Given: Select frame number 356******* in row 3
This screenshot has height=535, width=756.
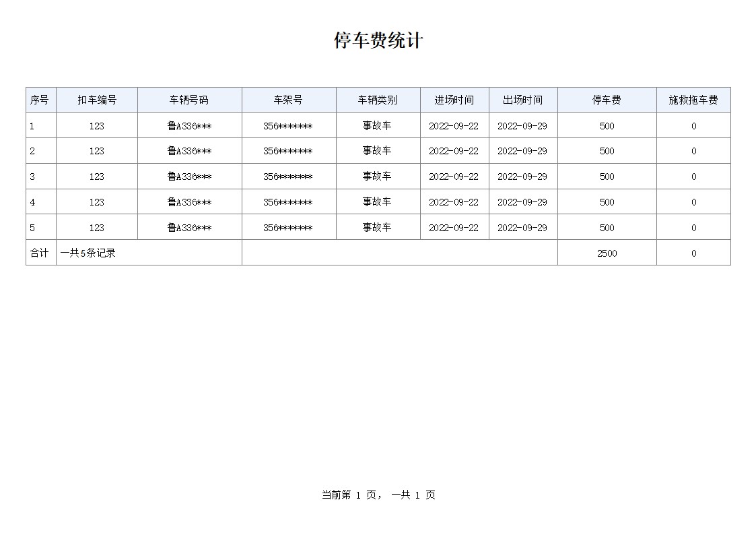Looking at the screenshot, I should tap(288, 177).
